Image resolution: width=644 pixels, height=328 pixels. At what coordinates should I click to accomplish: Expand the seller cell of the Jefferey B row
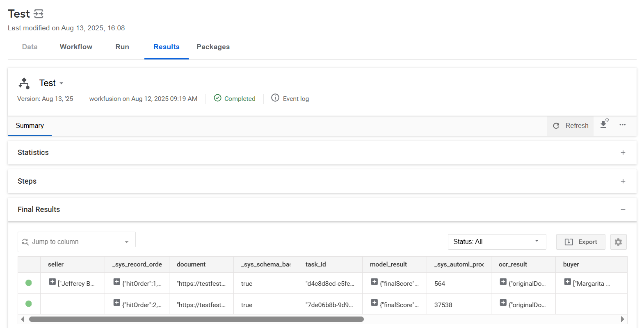52,282
